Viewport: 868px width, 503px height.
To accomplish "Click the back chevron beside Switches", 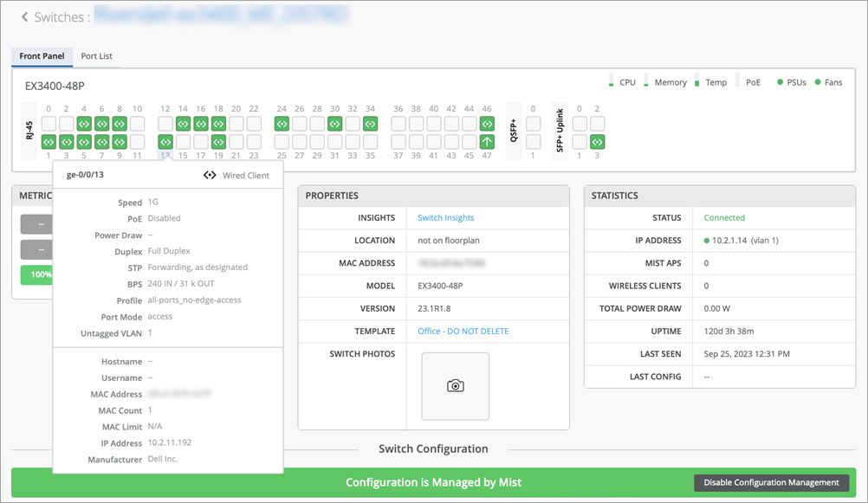I will coord(24,17).
